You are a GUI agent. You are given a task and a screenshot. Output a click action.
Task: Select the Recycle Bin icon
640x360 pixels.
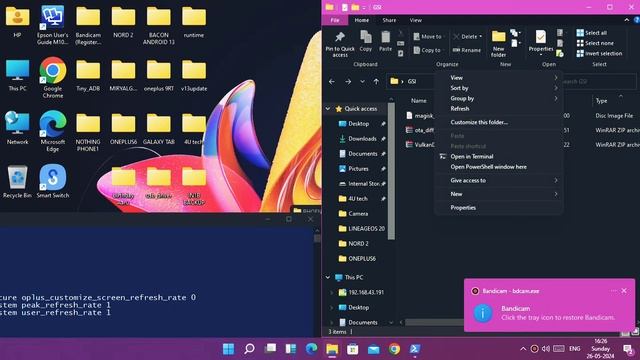click(x=17, y=182)
